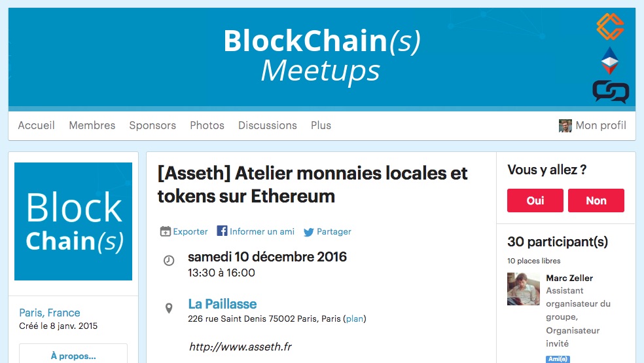Click Marc Zeller's profile photo
Image resolution: width=644 pixels, height=363 pixels.
524,288
